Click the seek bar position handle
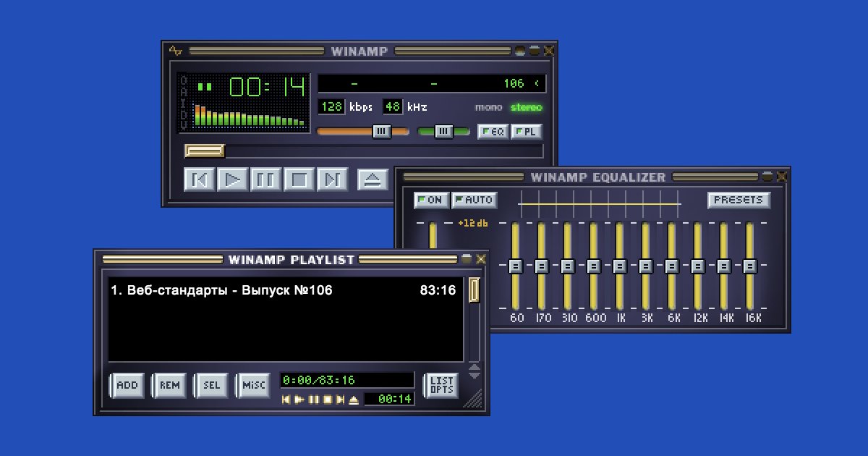This screenshot has height=456, width=868. tap(205, 151)
